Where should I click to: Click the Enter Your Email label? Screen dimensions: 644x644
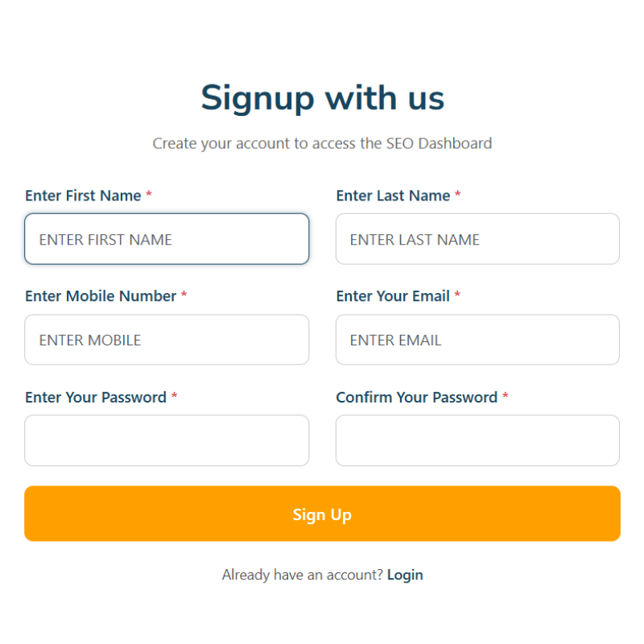[x=393, y=296]
